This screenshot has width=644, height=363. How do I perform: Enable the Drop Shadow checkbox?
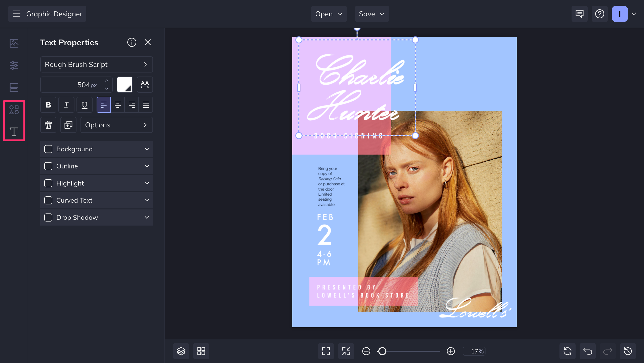coord(48,217)
